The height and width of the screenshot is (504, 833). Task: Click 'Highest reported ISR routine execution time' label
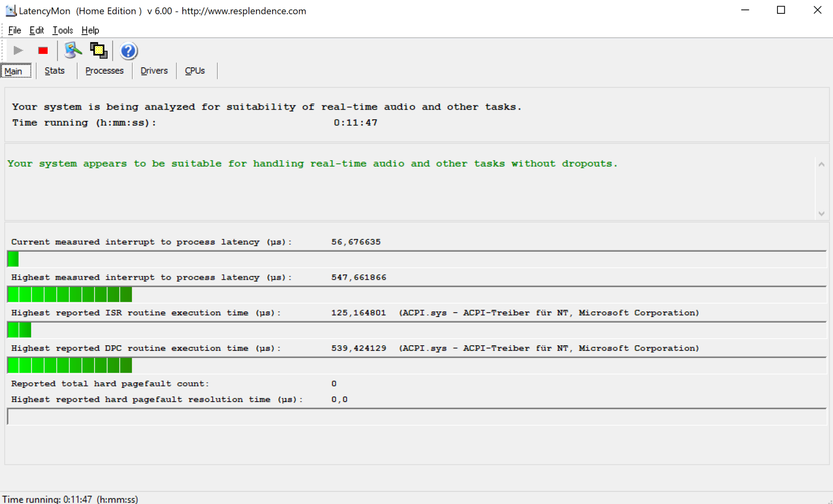tap(146, 313)
